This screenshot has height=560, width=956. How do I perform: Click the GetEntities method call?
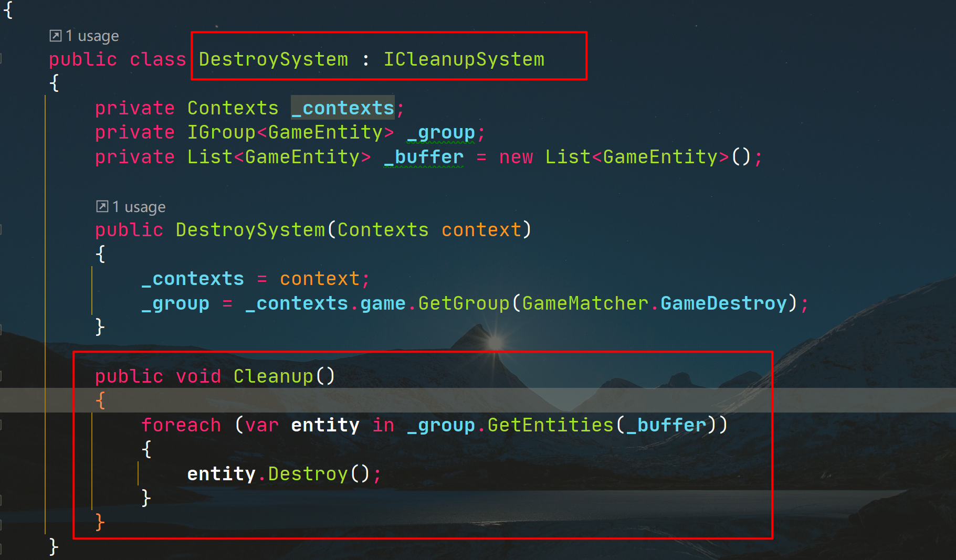tap(551, 425)
